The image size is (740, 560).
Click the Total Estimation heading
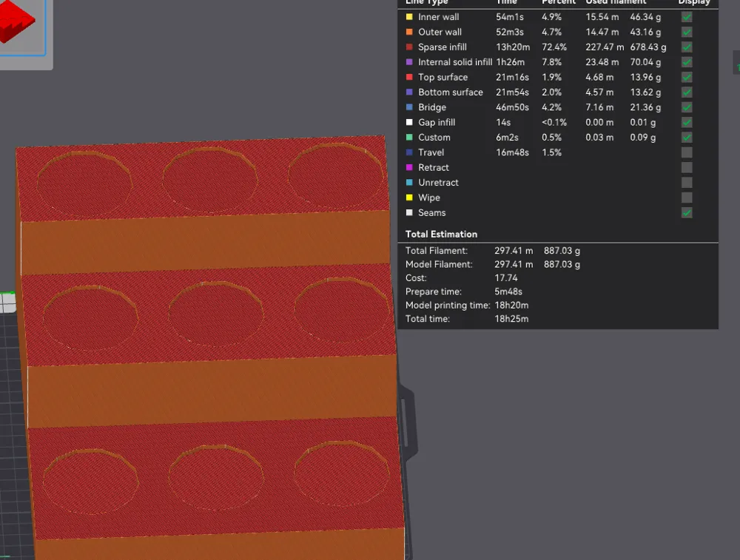tap(441, 234)
